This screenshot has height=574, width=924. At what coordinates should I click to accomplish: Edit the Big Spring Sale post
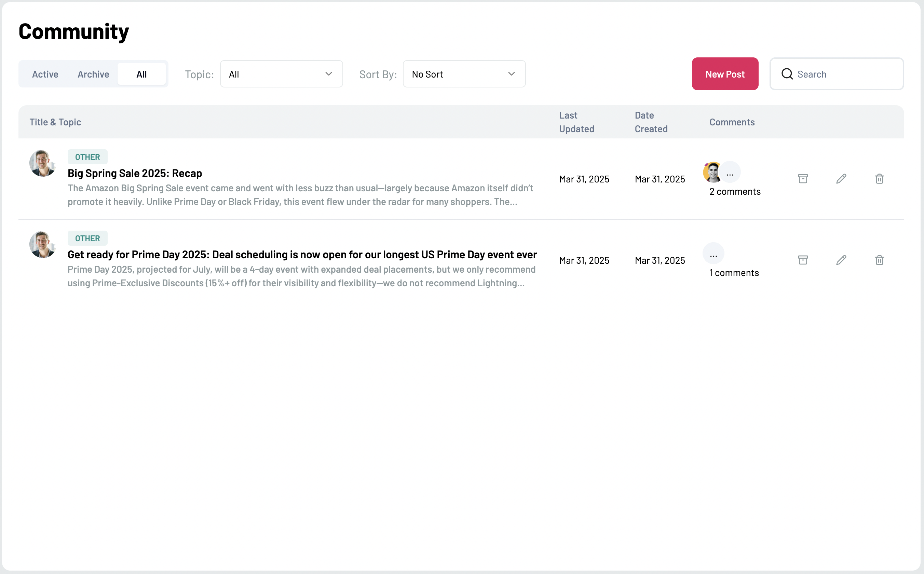click(x=841, y=178)
